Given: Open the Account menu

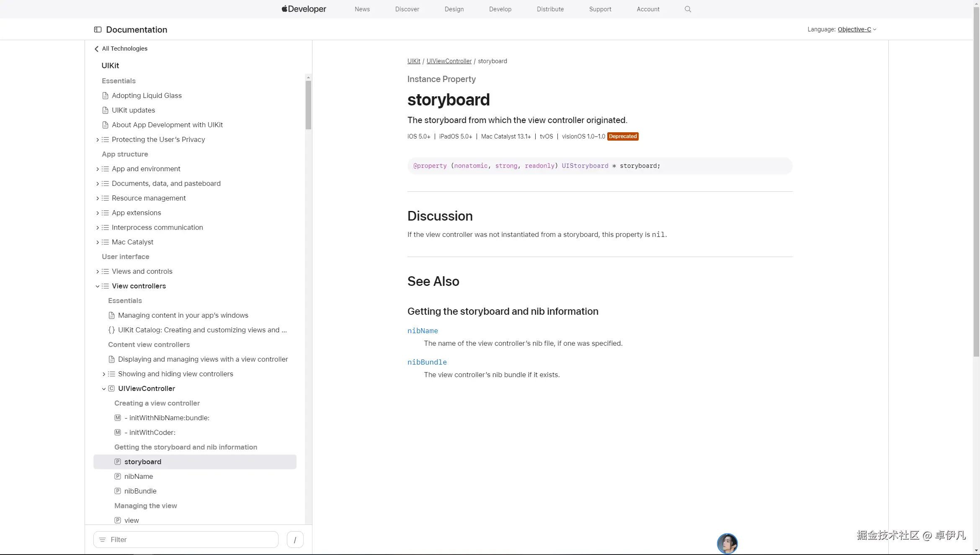Looking at the screenshot, I should pos(648,9).
